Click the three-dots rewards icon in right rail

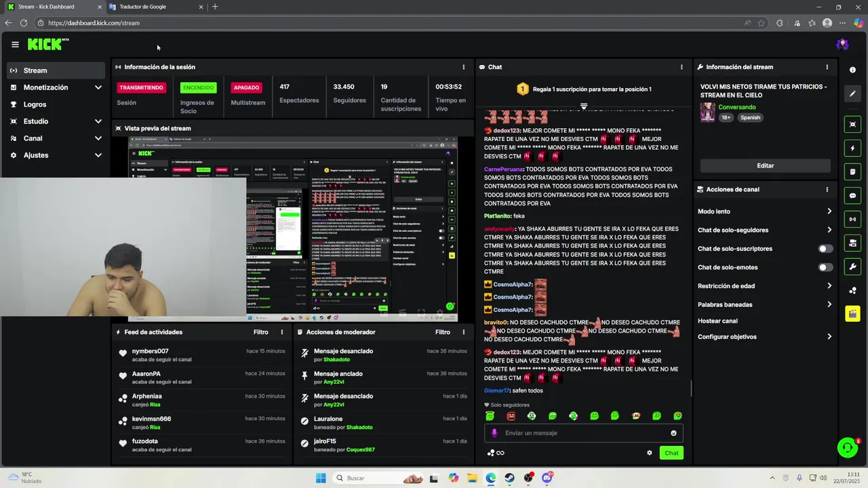click(x=852, y=291)
